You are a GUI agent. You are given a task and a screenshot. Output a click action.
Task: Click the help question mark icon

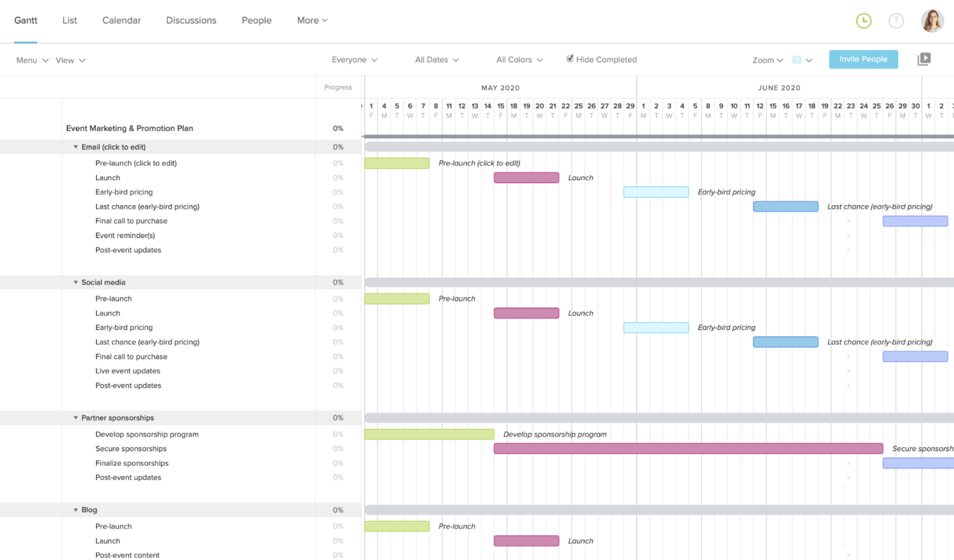click(x=897, y=21)
